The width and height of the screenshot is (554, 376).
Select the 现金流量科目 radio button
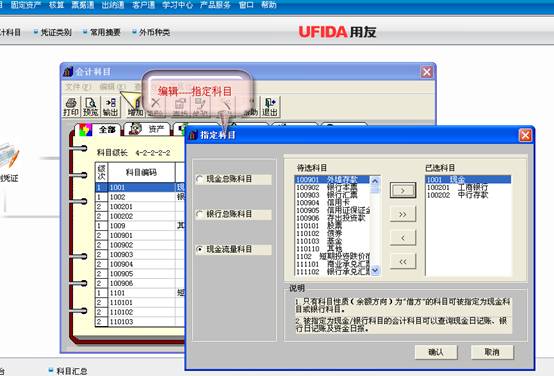[200, 249]
